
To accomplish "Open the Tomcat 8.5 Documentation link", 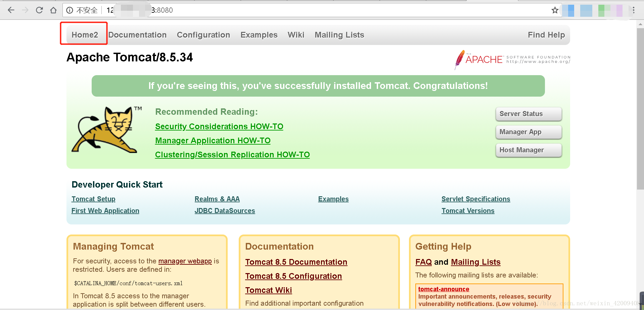I will tap(296, 262).
